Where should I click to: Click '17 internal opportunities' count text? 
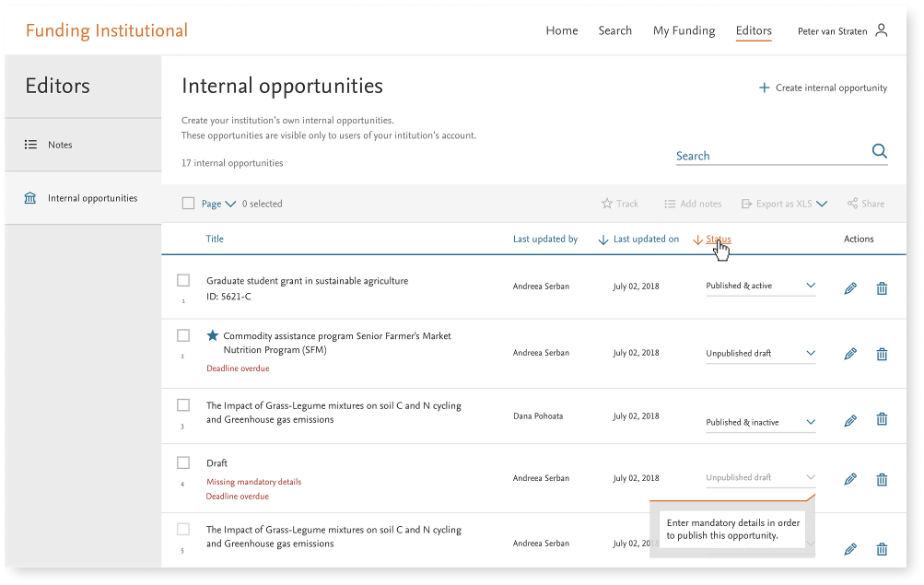click(x=232, y=162)
